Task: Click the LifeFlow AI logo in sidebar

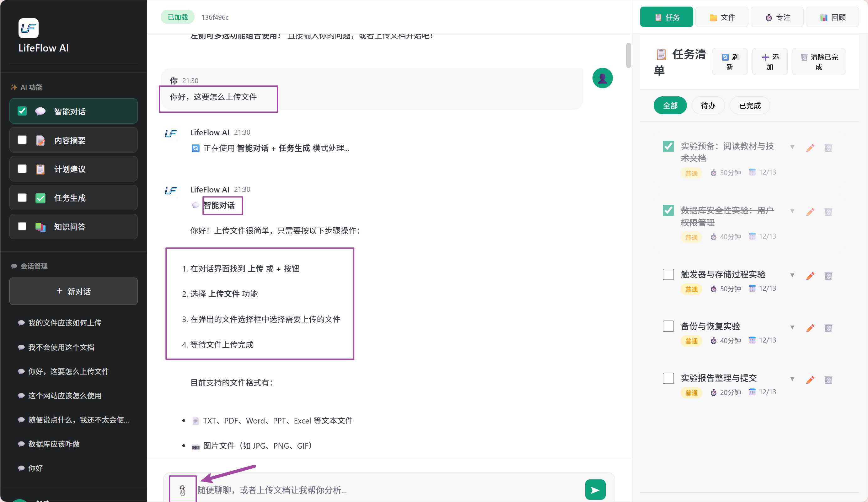Action: [x=28, y=28]
